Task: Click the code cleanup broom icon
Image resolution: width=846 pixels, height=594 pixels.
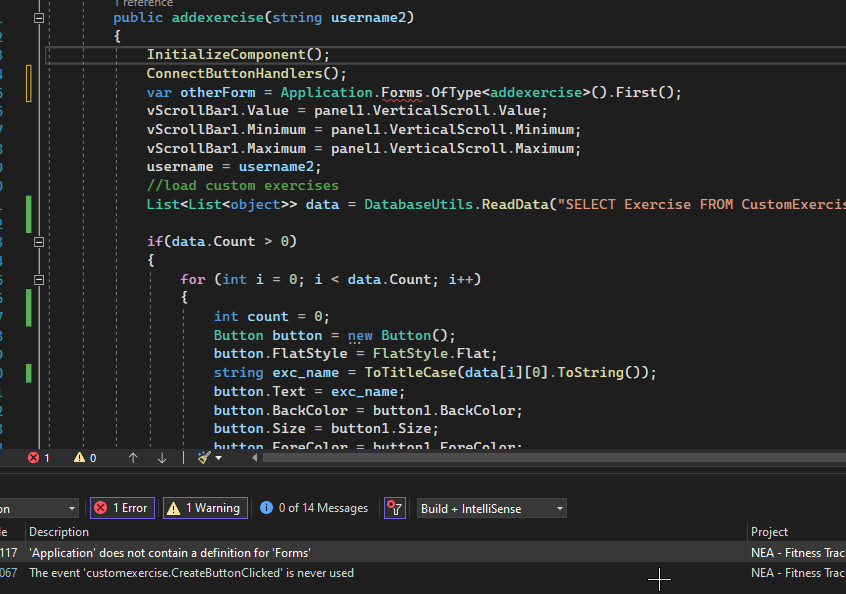Action: click(204, 457)
